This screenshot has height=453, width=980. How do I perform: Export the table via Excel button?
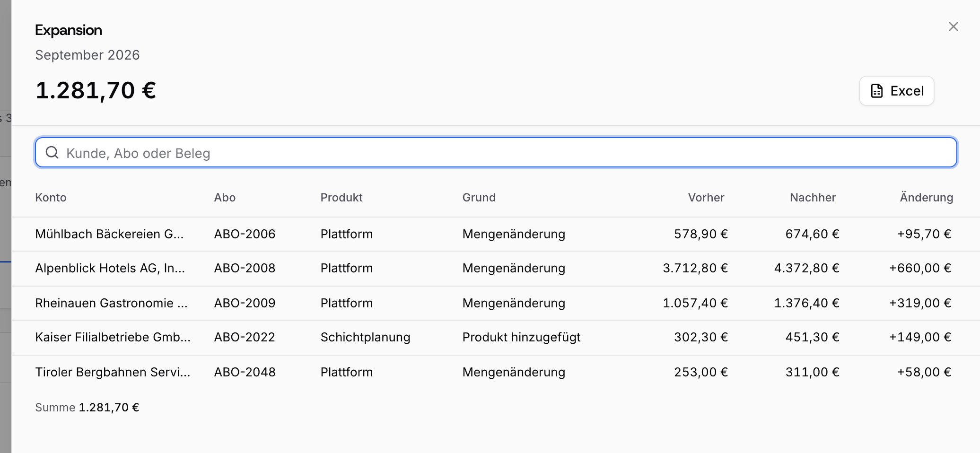896,91
